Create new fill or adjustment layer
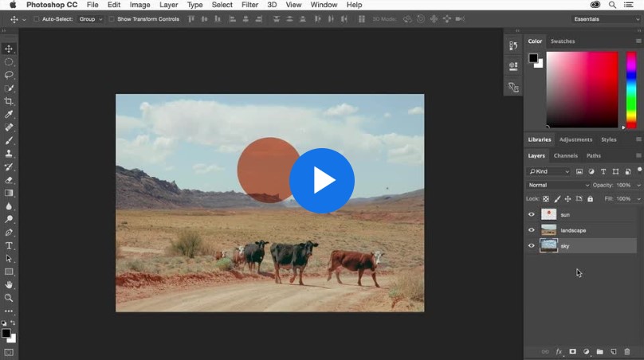Screen dimensions: 644x360 point(586,351)
